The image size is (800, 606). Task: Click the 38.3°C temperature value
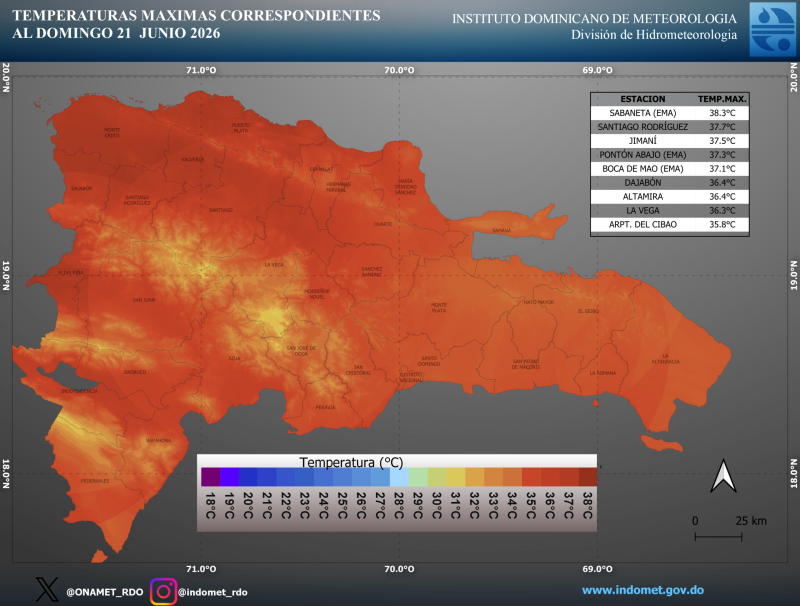(x=722, y=113)
